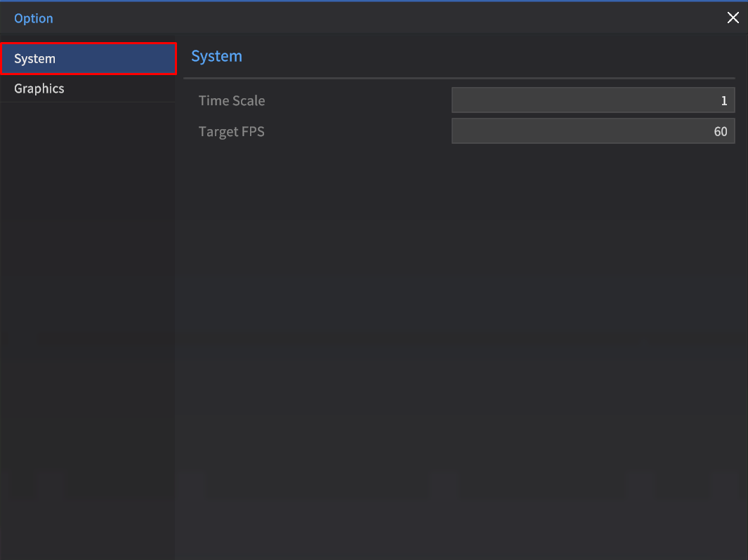Click the blank space right of System heading

click(492, 56)
